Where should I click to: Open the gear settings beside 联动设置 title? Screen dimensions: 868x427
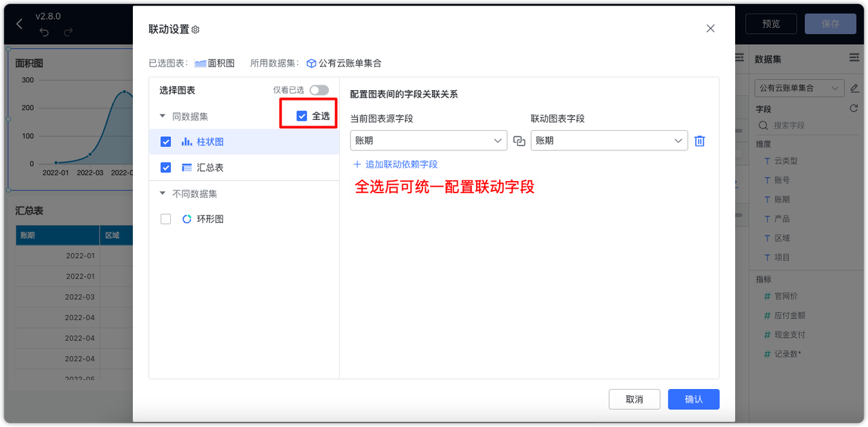(197, 28)
